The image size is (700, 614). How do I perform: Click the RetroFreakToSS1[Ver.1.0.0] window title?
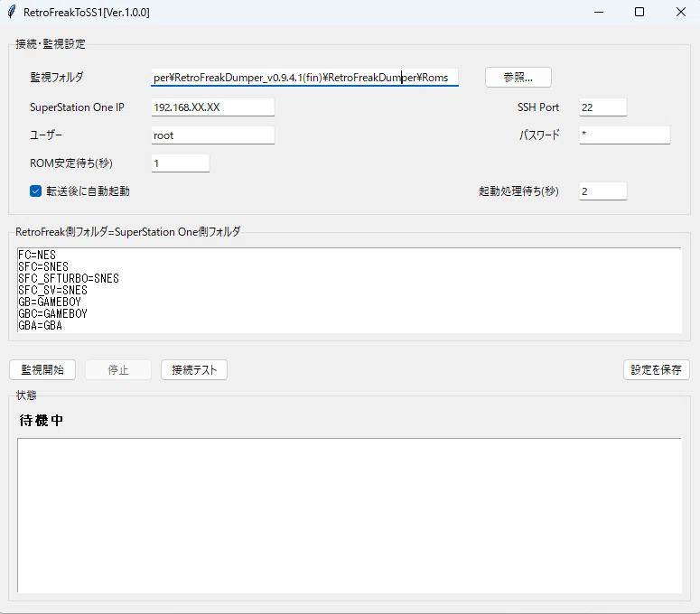point(87,12)
